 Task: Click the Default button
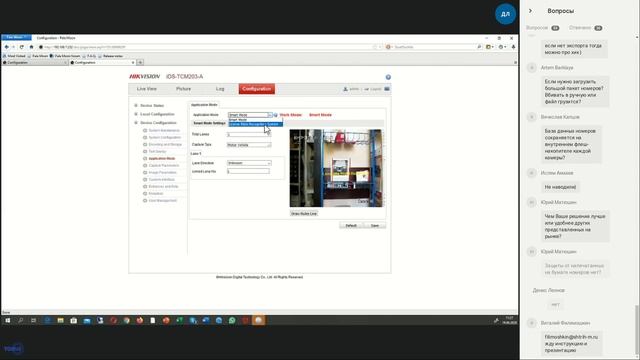351,226
